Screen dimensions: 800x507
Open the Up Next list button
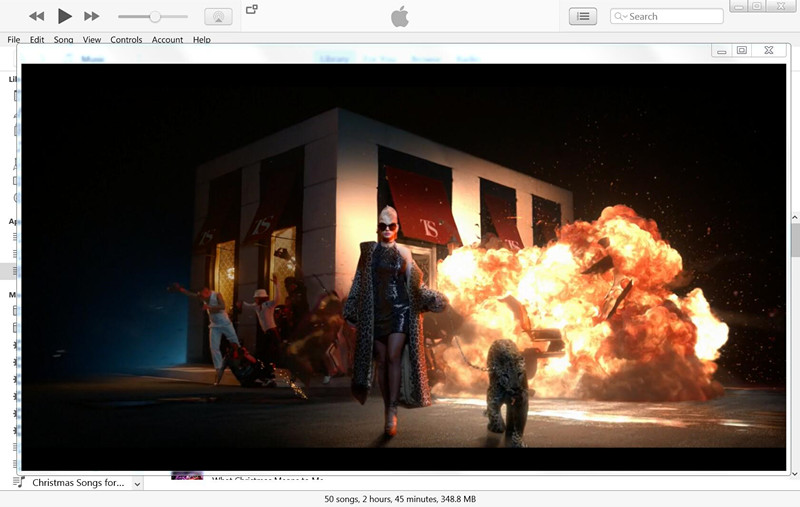pos(583,16)
